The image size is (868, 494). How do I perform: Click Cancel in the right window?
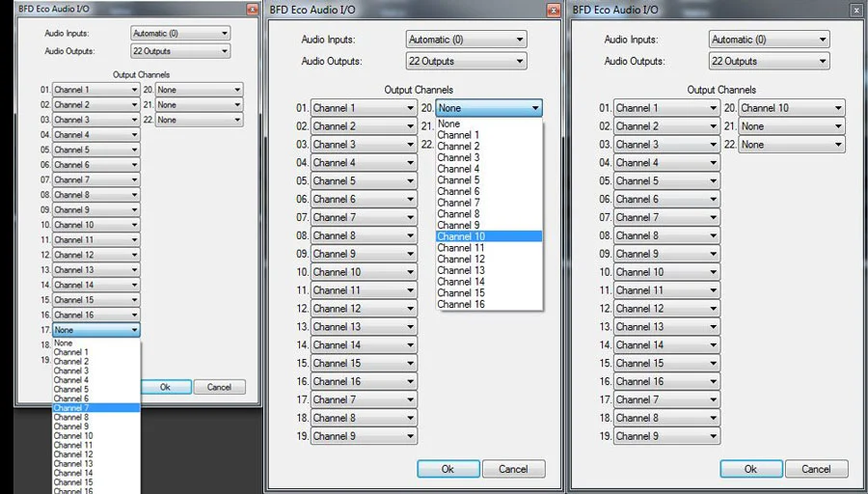coord(817,469)
